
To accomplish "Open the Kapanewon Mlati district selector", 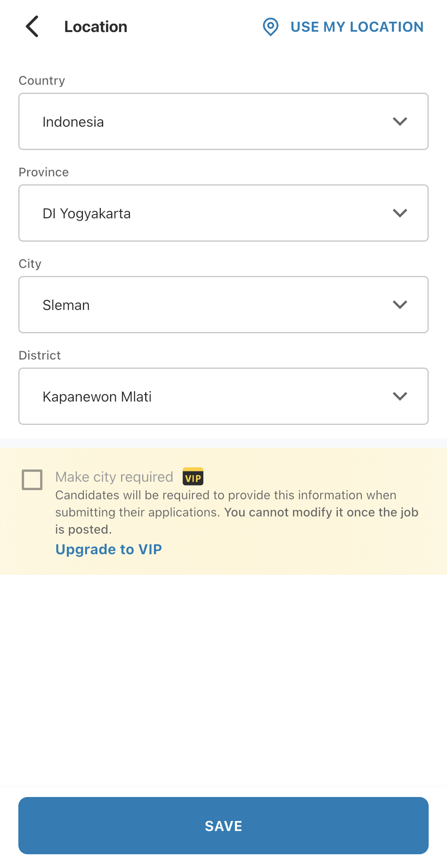I will [223, 396].
